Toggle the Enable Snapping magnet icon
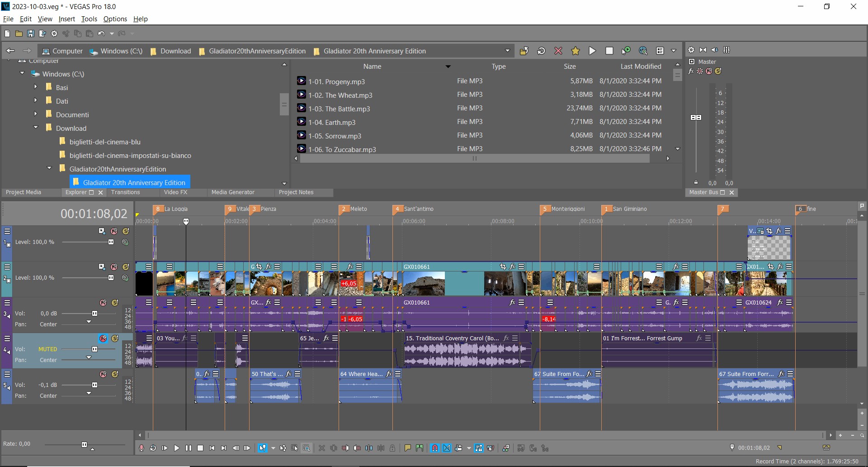The image size is (868, 467). click(434, 448)
